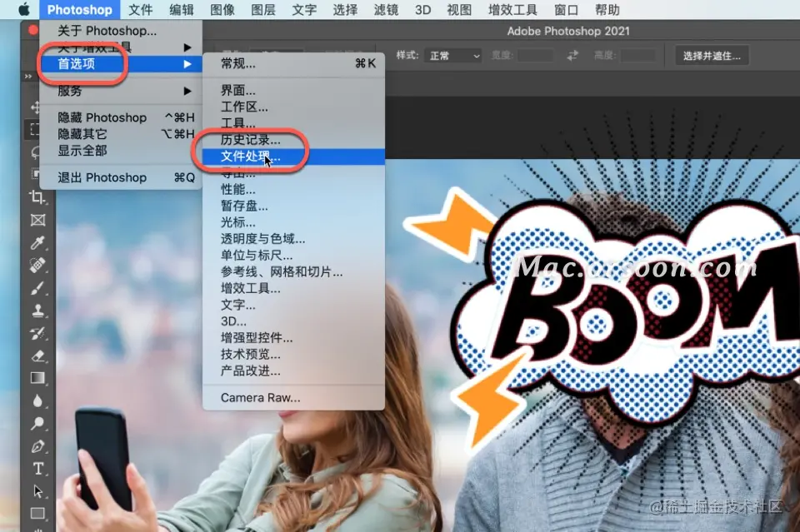
Task: Expand the 服务 submenu arrow
Action: 187,92
